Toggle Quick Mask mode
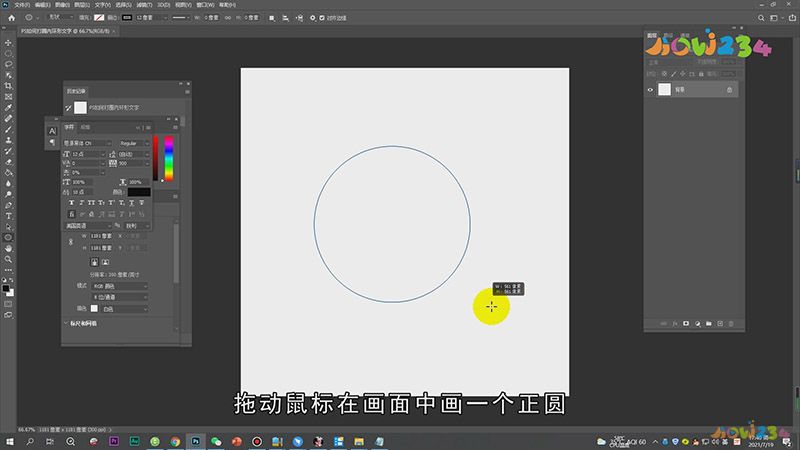Screen dimensions: 800x450 point(8,304)
